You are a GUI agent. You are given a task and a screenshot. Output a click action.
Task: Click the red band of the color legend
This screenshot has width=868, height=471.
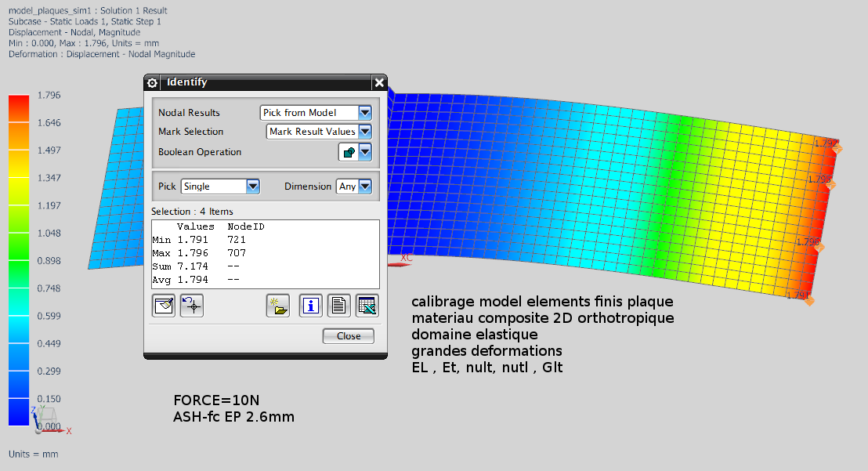pos(19,108)
